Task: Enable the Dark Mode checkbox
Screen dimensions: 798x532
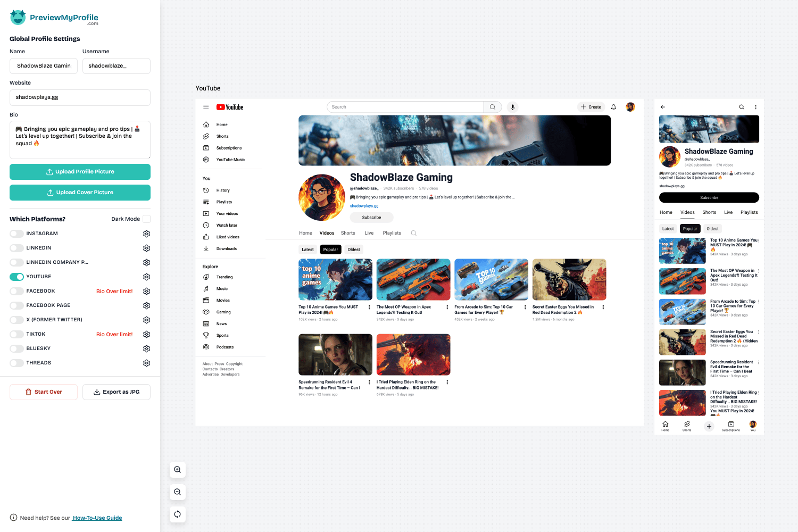Action: click(146, 219)
